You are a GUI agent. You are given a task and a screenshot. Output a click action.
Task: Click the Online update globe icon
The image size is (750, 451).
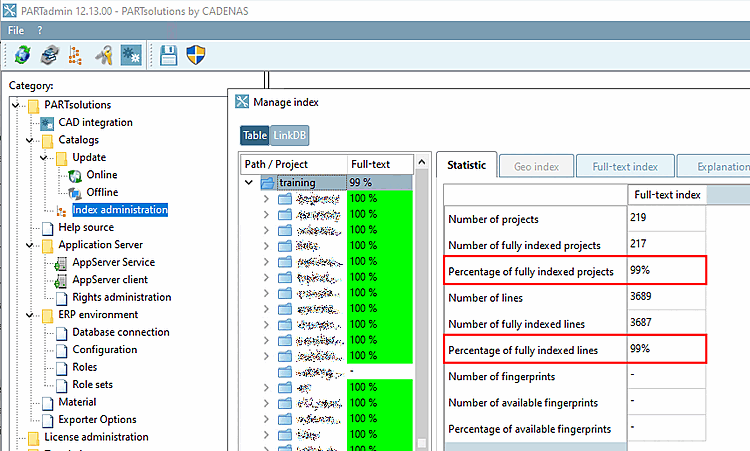pyautogui.click(x=75, y=176)
